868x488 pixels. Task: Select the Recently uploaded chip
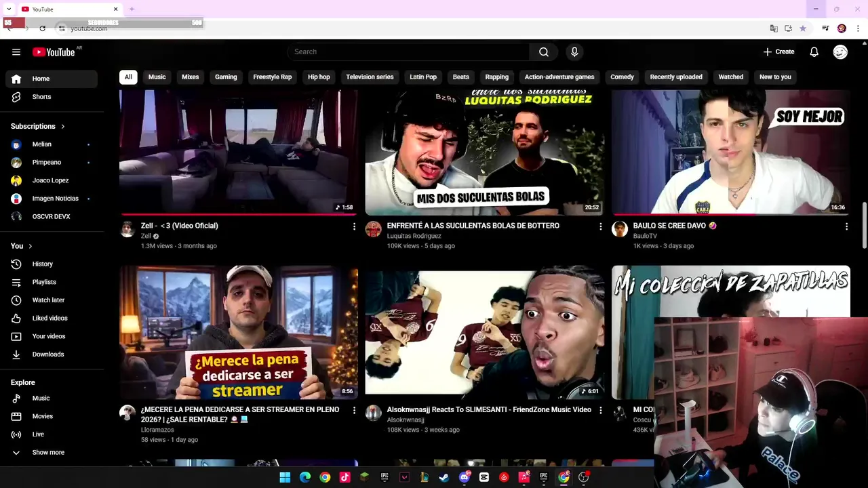(676, 77)
